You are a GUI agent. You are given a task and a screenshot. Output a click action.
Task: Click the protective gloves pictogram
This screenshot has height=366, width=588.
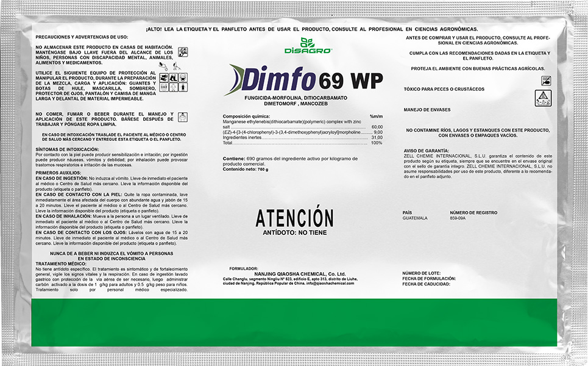click(164, 77)
